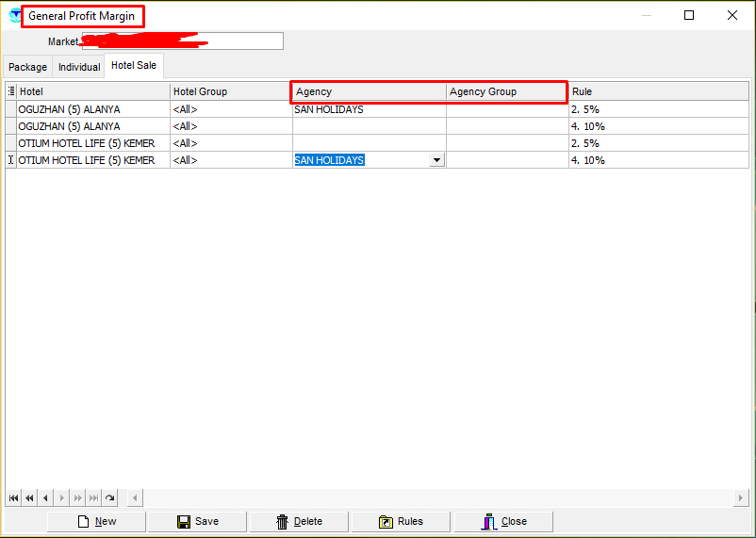Open the Rules dialog
The width and height of the screenshot is (756, 538).
tap(401, 521)
